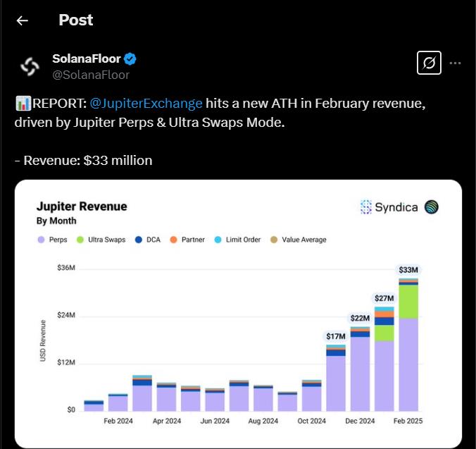
Task: Click the Limit Order cyan legend dot
Action: [218, 240]
